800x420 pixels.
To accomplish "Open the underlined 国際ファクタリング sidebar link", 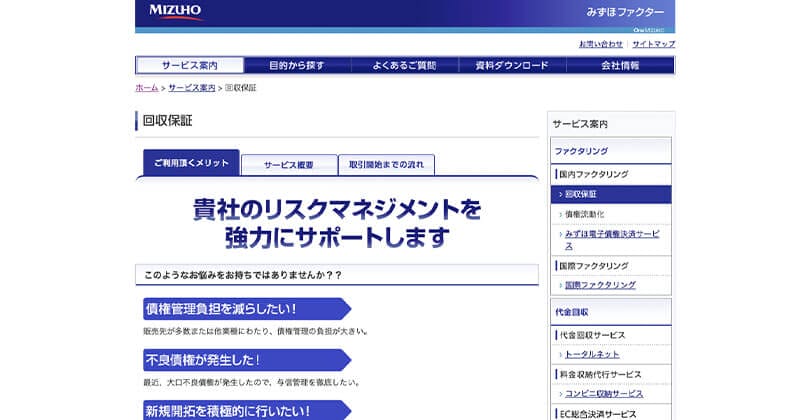I will pos(600,285).
